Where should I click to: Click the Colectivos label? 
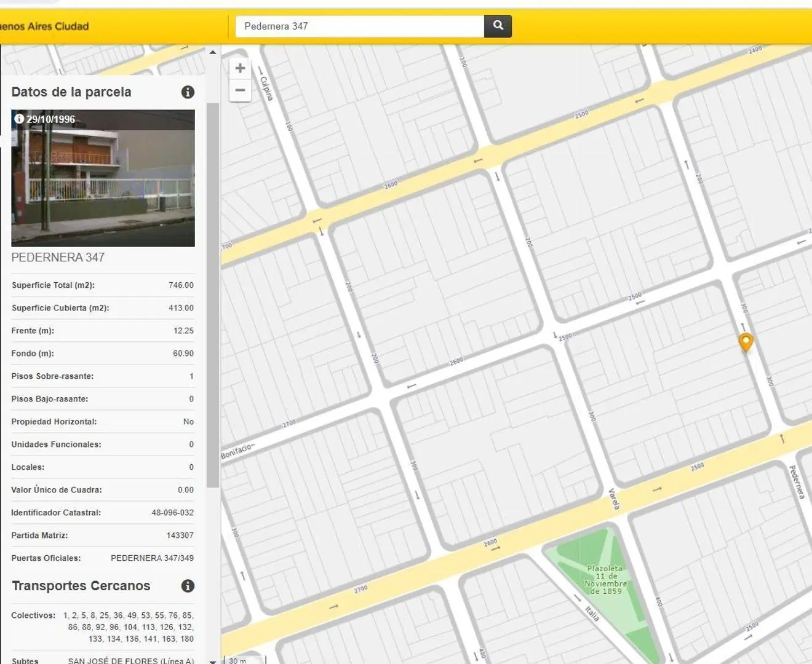tap(33, 615)
